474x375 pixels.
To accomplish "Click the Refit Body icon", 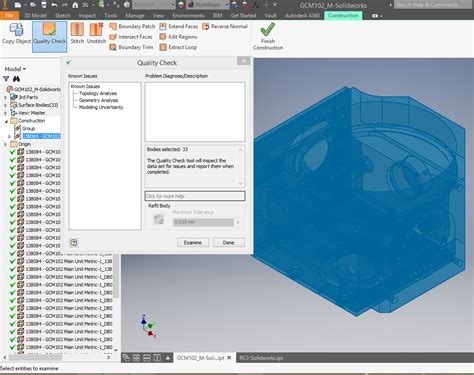I will pos(158,219).
